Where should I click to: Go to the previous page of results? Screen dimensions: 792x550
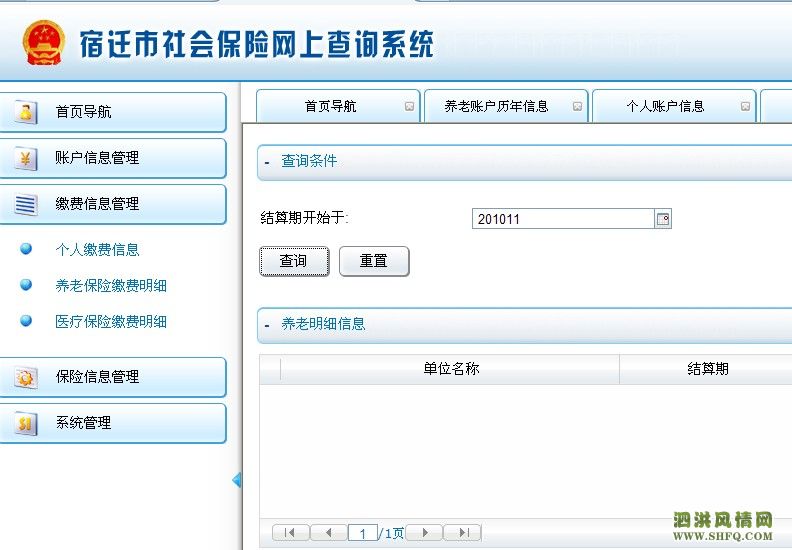[329, 532]
